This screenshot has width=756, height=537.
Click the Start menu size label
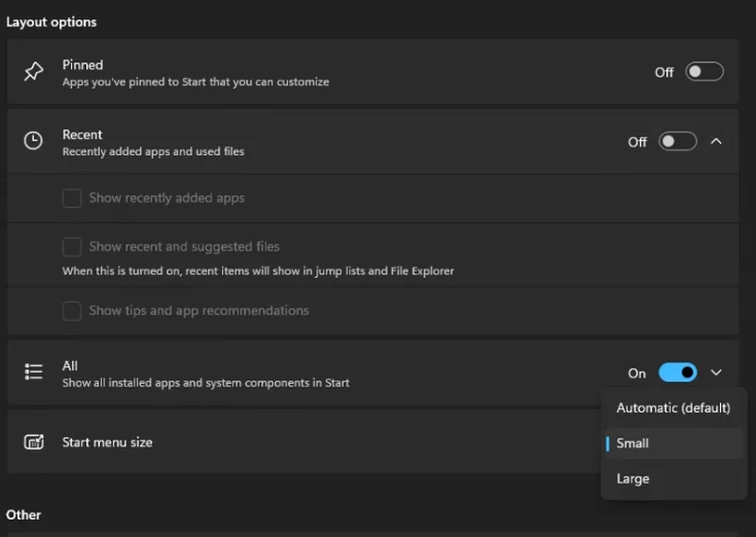click(x=107, y=442)
